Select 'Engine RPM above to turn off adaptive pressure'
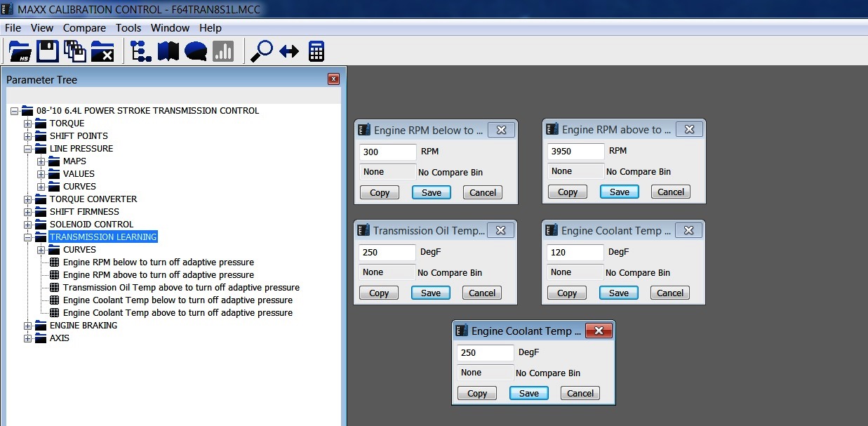The image size is (868, 426). pos(159,275)
